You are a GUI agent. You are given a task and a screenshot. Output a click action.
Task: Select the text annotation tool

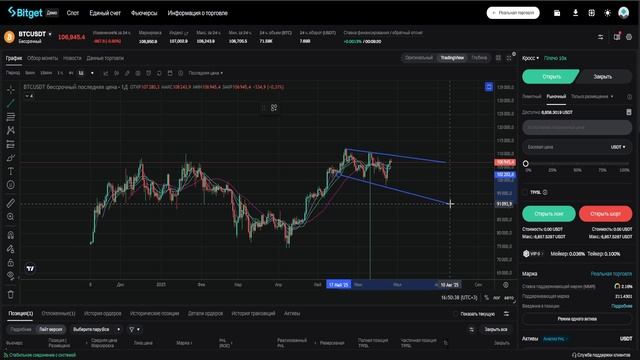pyautogui.click(x=11, y=171)
